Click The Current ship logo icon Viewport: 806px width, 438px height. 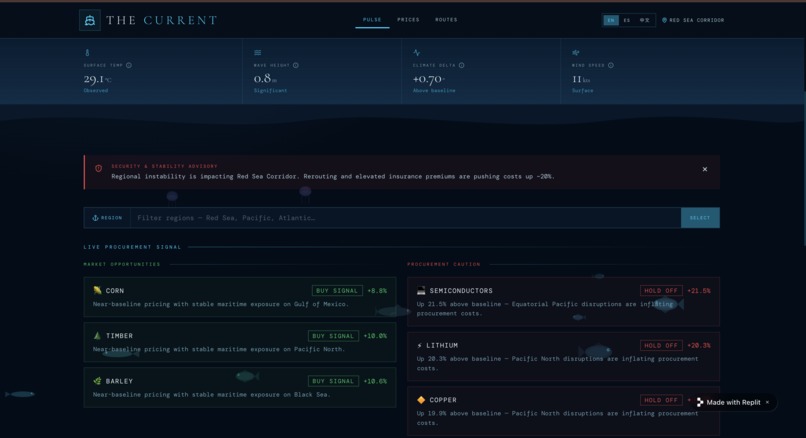click(x=90, y=21)
